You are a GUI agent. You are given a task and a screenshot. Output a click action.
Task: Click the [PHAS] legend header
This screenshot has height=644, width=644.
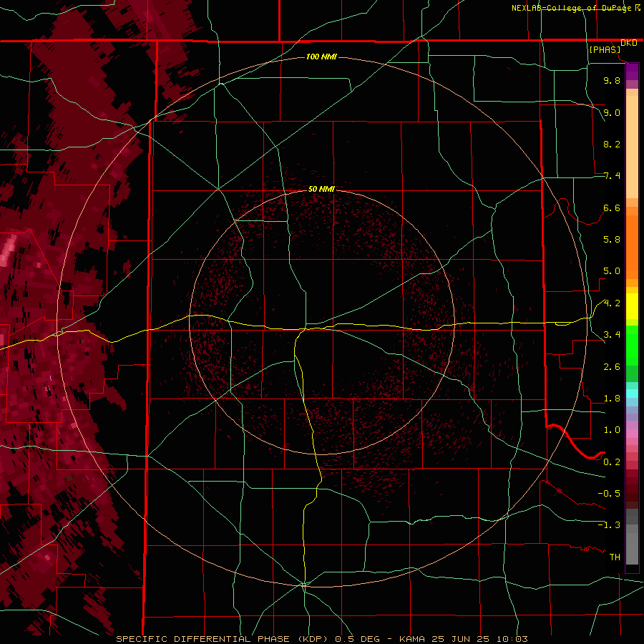pyautogui.click(x=605, y=49)
